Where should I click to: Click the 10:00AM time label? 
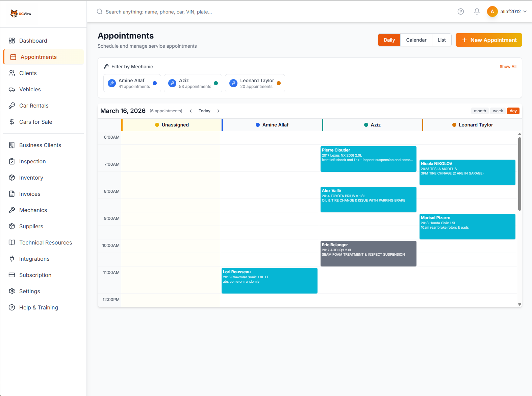point(111,246)
